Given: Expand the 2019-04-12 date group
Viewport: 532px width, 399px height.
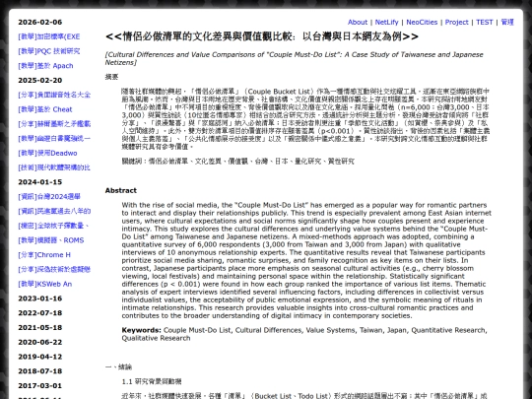Looking at the screenshot, I should 40,357.
